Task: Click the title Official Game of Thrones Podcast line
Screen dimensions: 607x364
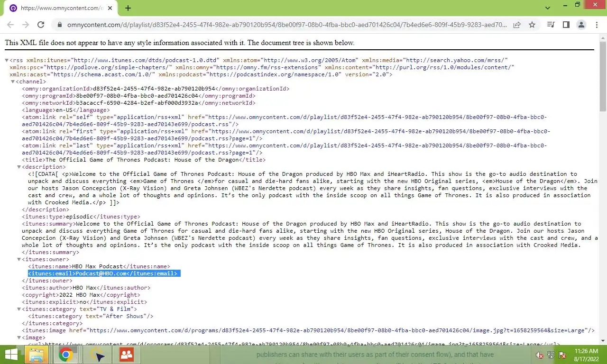Action: tap(144, 160)
